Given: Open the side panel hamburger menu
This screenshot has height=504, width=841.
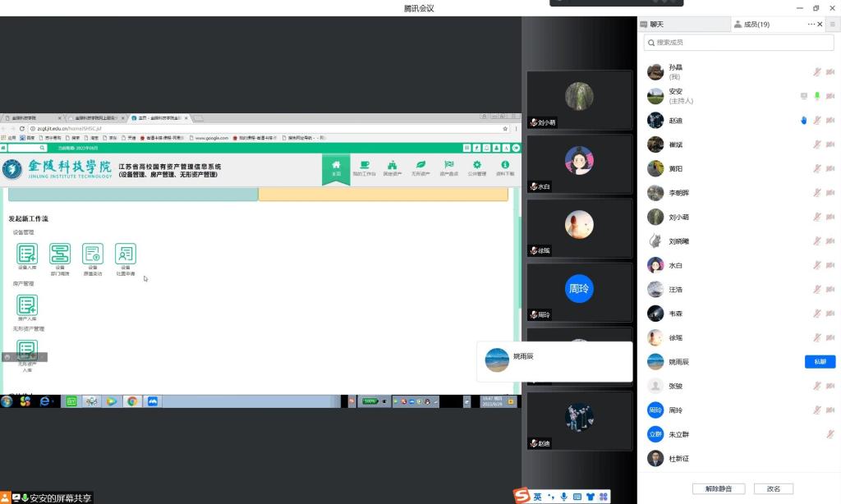Looking at the screenshot, I should pyautogui.click(x=832, y=25).
